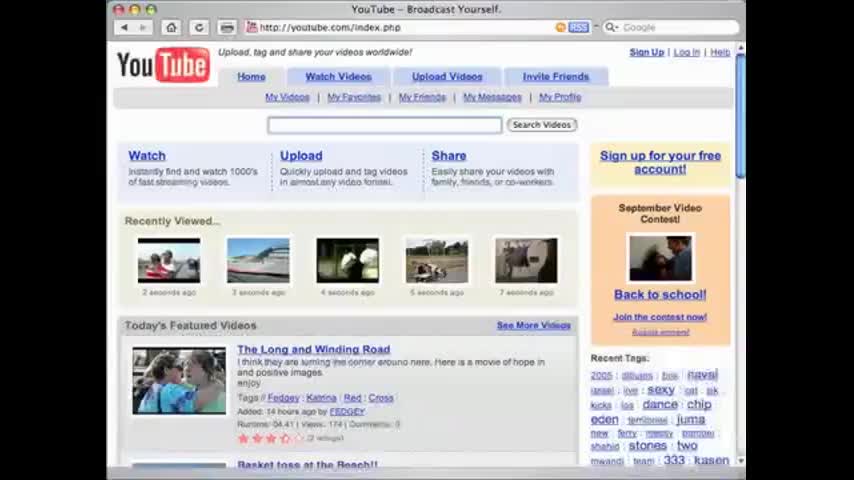The image size is (854, 480).
Task: Open My Profile submenu link
Action: click(560, 97)
